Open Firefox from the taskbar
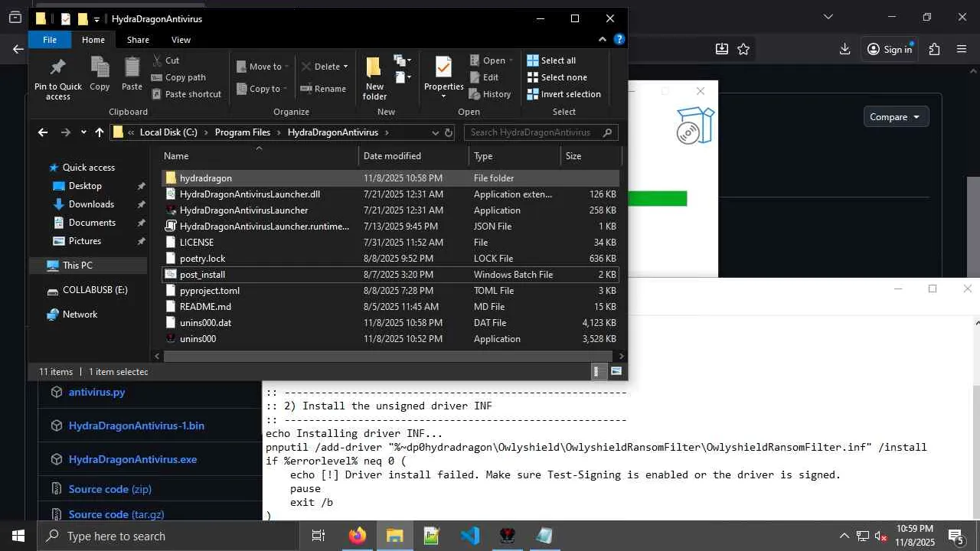Image resolution: width=980 pixels, height=551 pixels. click(x=358, y=536)
